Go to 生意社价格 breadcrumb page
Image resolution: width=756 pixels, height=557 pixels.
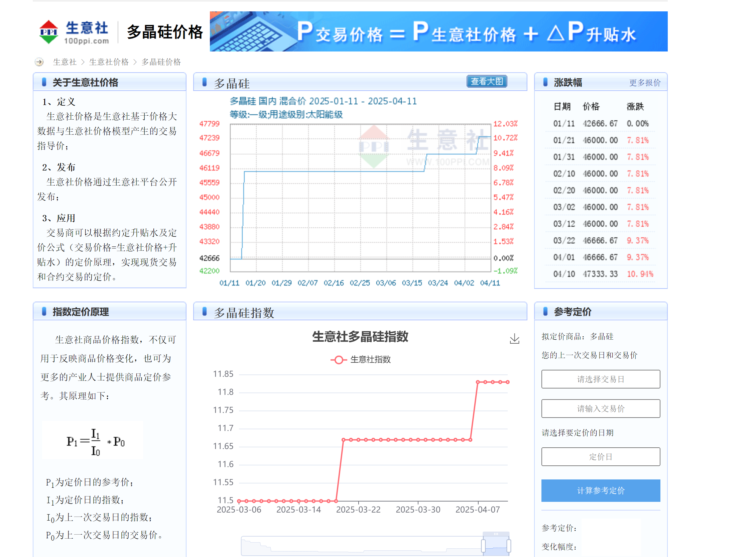coord(109,62)
